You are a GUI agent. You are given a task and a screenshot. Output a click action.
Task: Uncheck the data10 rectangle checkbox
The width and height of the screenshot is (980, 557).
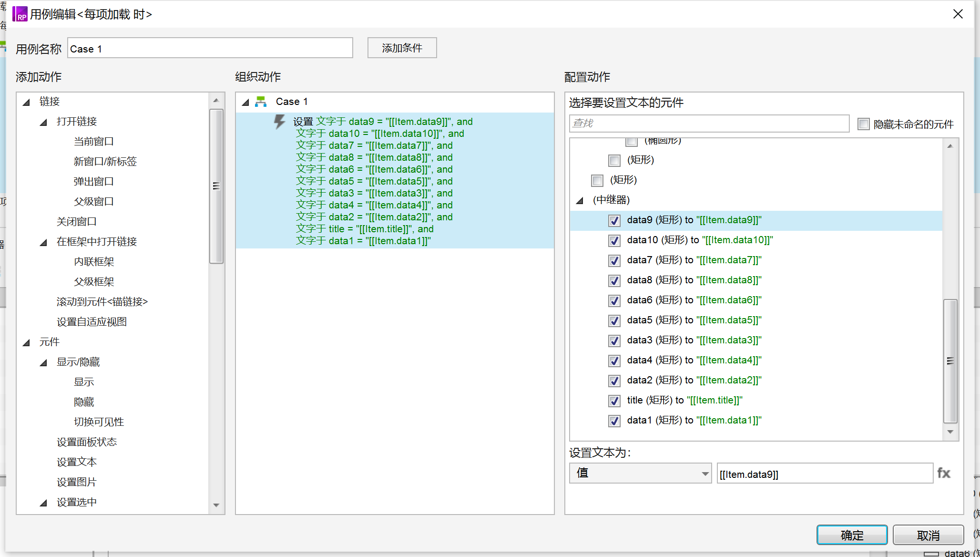click(x=614, y=240)
